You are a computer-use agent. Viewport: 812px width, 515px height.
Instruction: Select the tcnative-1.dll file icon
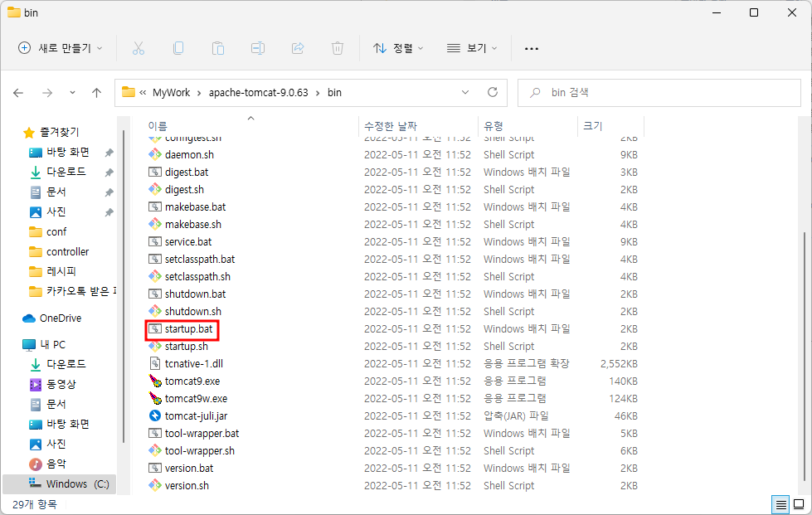coord(155,364)
